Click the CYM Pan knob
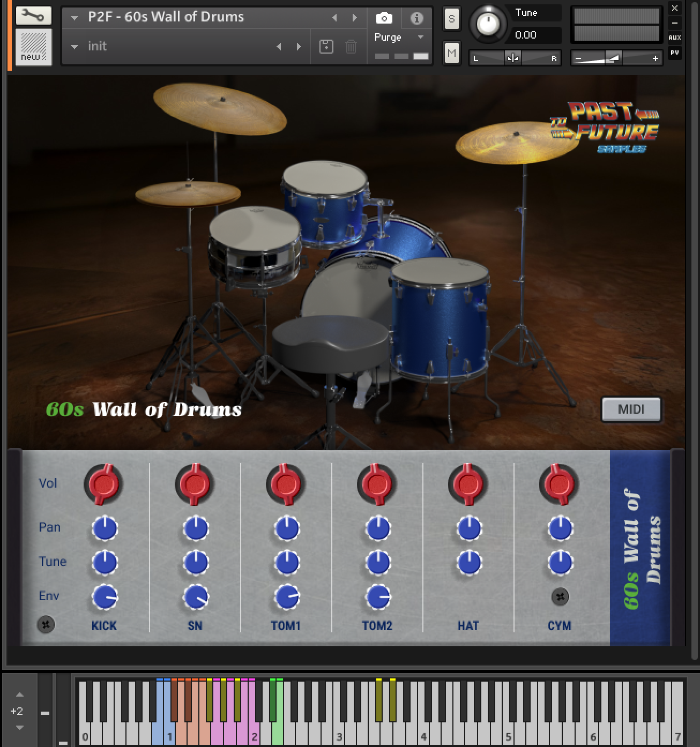Viewport: 700px width, 747px height. 560,528
